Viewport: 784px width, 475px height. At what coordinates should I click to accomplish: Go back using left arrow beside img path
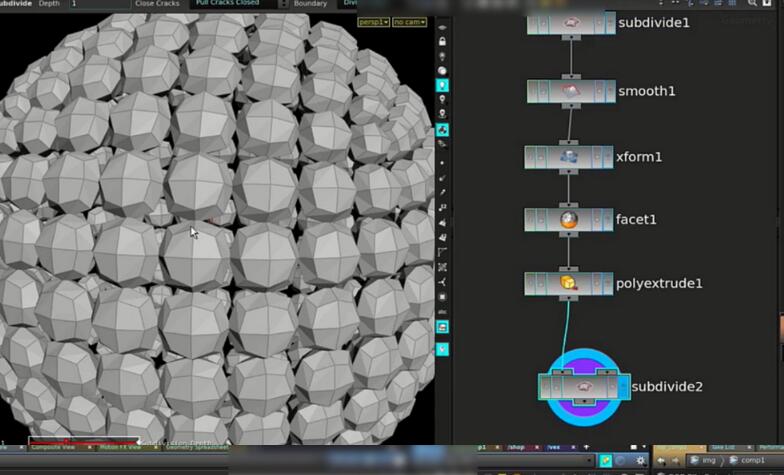tap(661, 460)
